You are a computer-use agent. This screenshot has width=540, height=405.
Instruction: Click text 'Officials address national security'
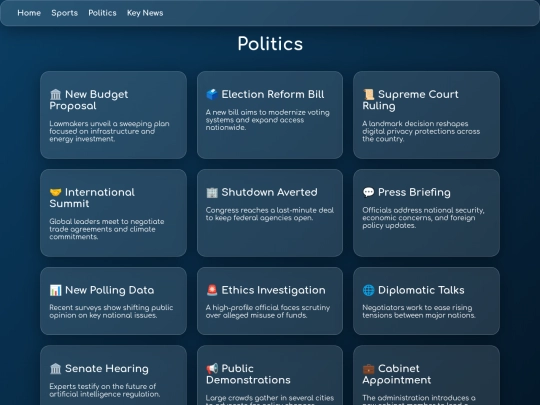point(423,210)
